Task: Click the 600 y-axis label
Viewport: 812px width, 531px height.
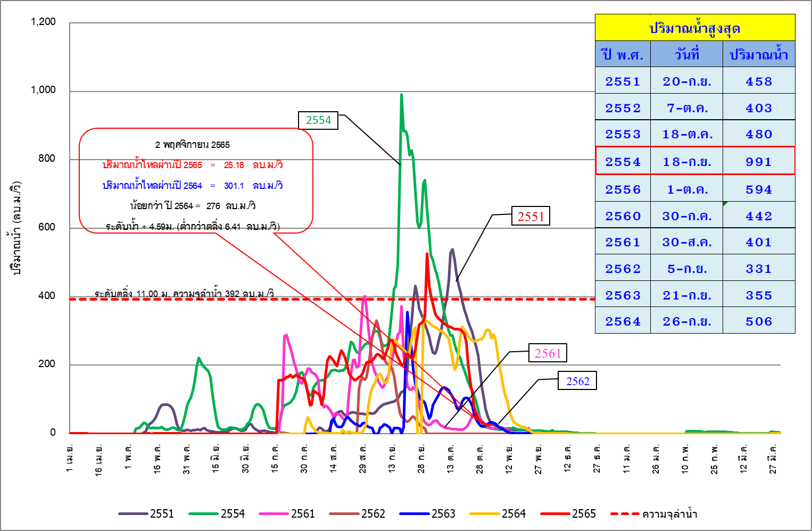Action: 46,227
